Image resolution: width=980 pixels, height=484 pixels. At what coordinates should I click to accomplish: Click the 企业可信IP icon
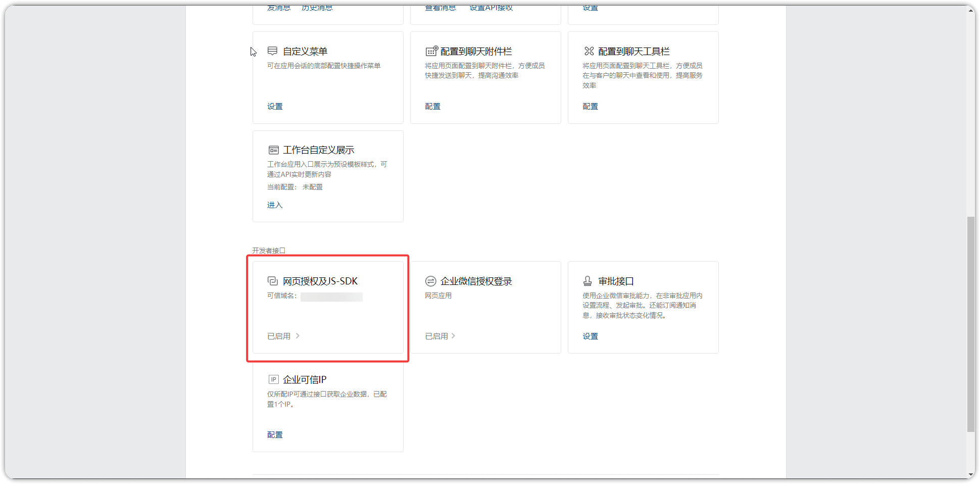coord(273,379)
